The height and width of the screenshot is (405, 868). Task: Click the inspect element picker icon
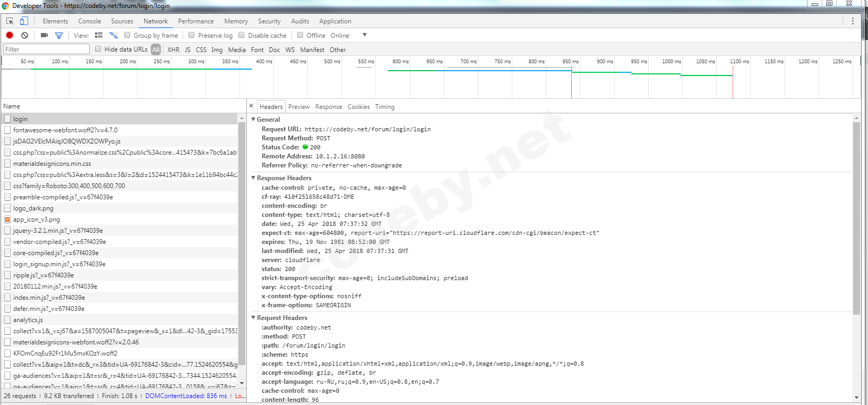click(10, 21)
